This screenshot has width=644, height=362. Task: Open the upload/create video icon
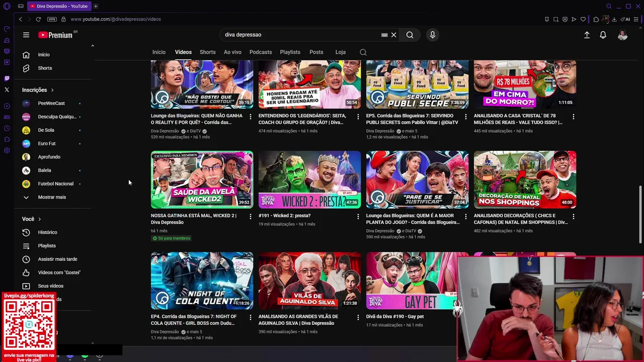point(587,35)
